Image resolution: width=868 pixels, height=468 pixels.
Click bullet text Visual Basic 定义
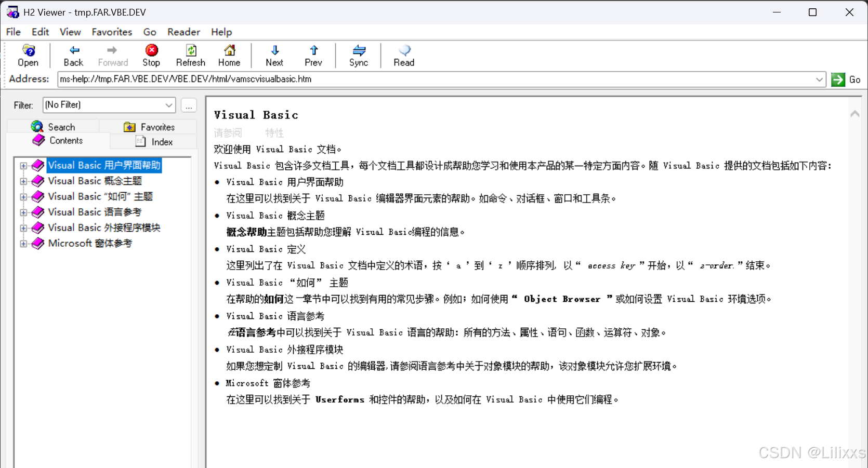pyautogui.click(x=266, y=249)
